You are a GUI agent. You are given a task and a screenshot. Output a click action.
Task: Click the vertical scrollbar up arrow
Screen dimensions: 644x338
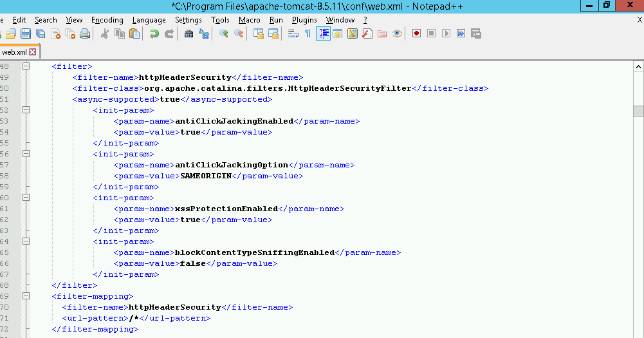638,66
